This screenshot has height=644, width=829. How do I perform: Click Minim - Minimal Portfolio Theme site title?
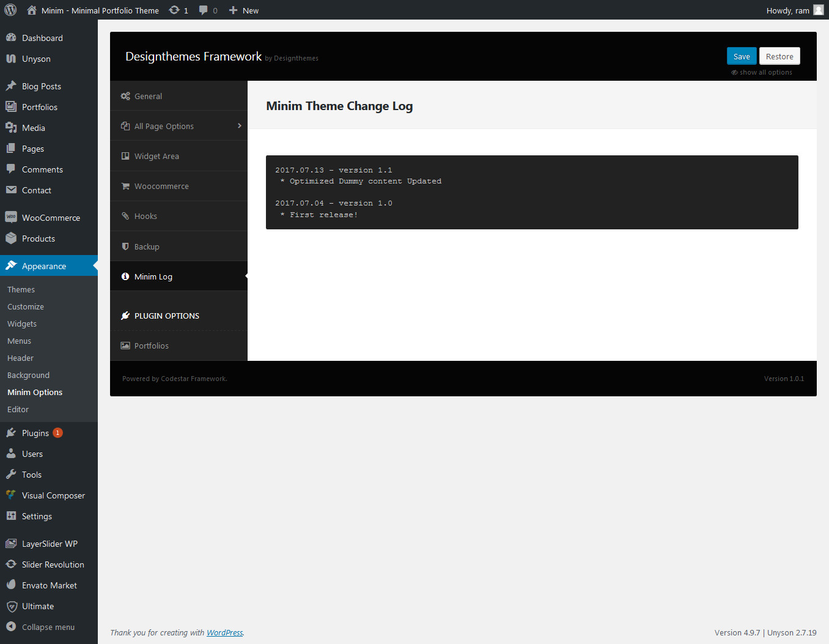(x=100, y=10)
